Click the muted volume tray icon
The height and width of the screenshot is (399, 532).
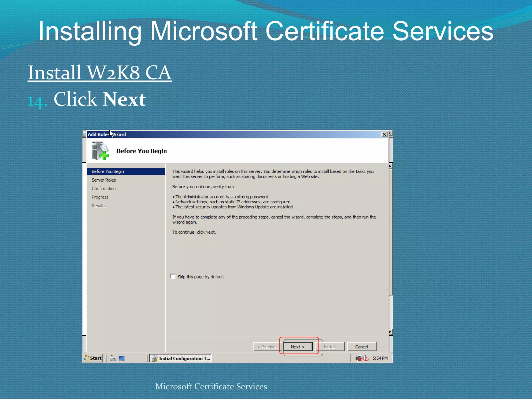pos(366,358)
